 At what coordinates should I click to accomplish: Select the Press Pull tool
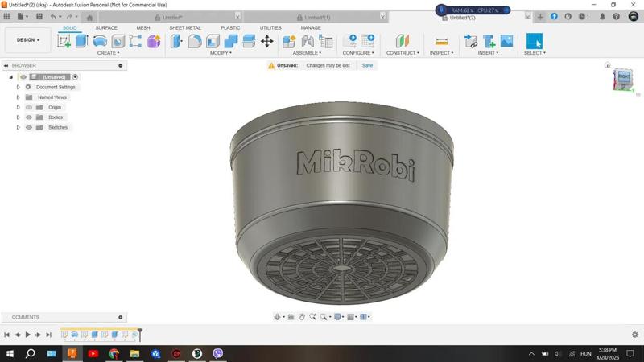click(176, 41)
